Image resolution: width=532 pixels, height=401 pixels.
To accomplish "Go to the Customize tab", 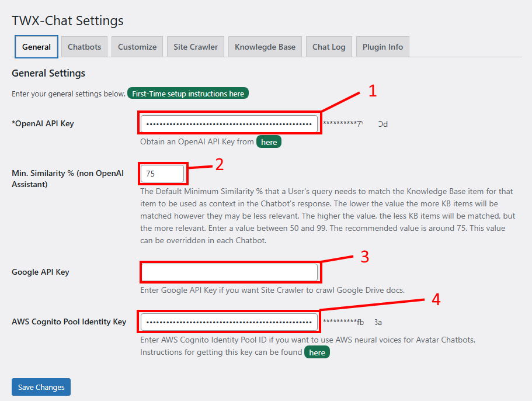I will tap(137, 47).
